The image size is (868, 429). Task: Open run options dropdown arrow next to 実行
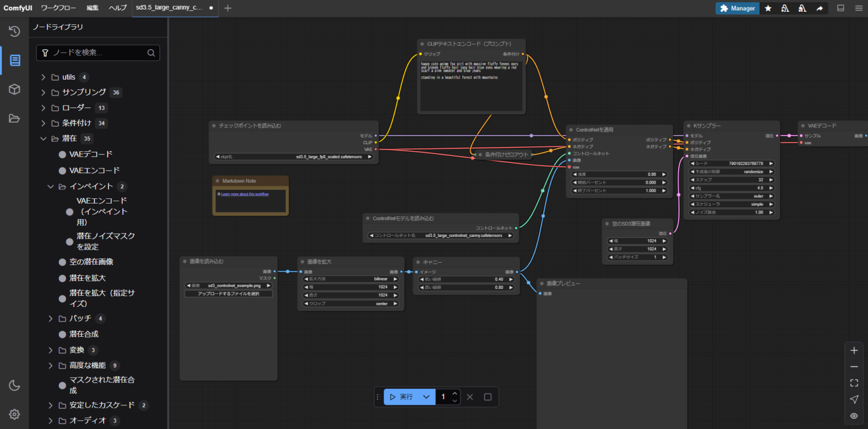click(427, 397)
